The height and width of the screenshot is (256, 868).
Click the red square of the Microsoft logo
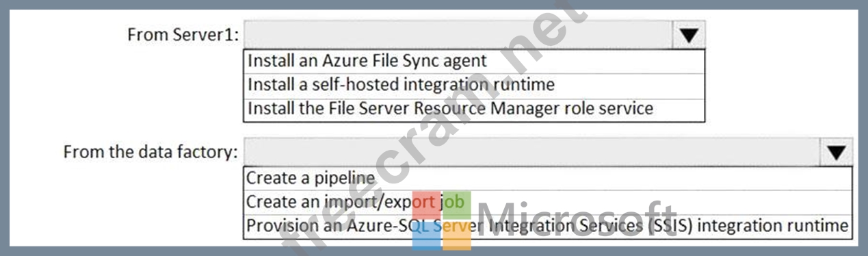tap(426, 206)
